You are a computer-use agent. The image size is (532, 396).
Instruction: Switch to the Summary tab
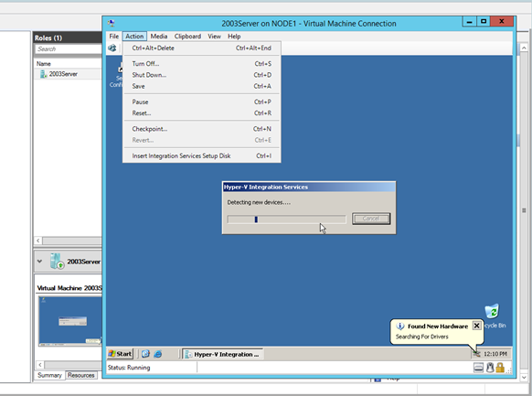coord(49,375)
